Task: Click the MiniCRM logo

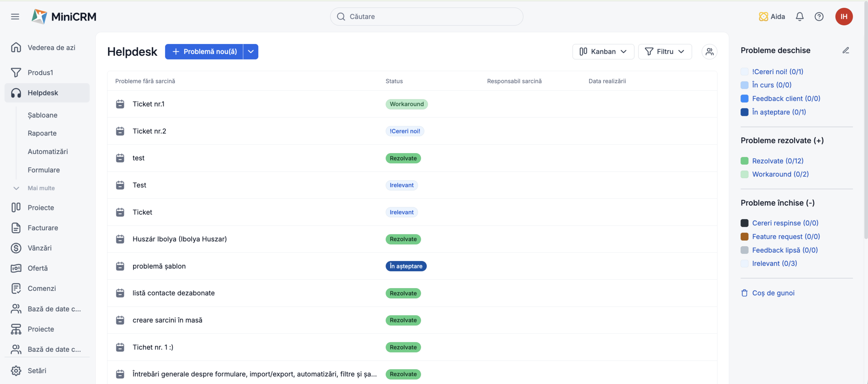Action: click(x=64, y=17)
